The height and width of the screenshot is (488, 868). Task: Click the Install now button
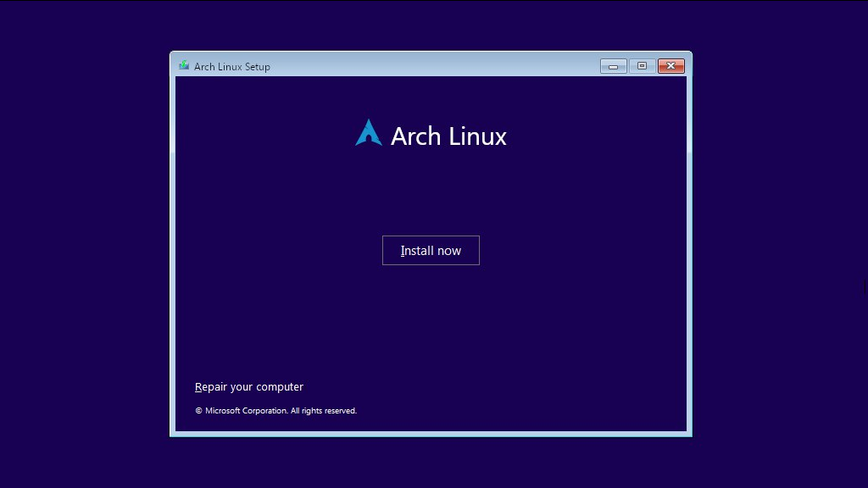pyautogui.click(x=431, y=251)
